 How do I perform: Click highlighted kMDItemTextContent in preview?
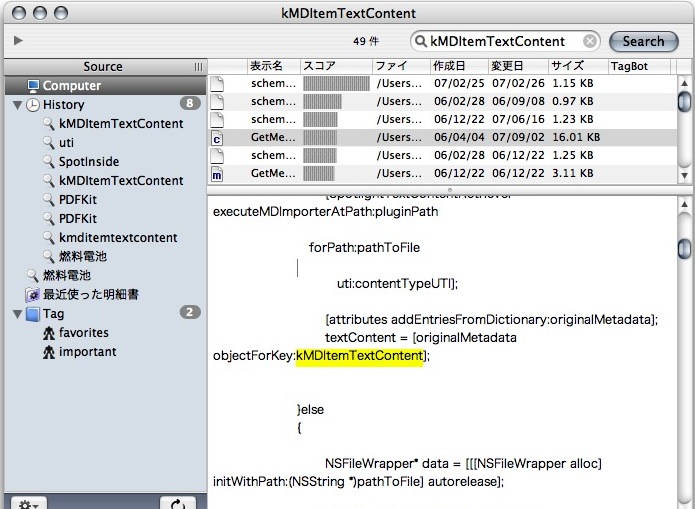[359, 356]
